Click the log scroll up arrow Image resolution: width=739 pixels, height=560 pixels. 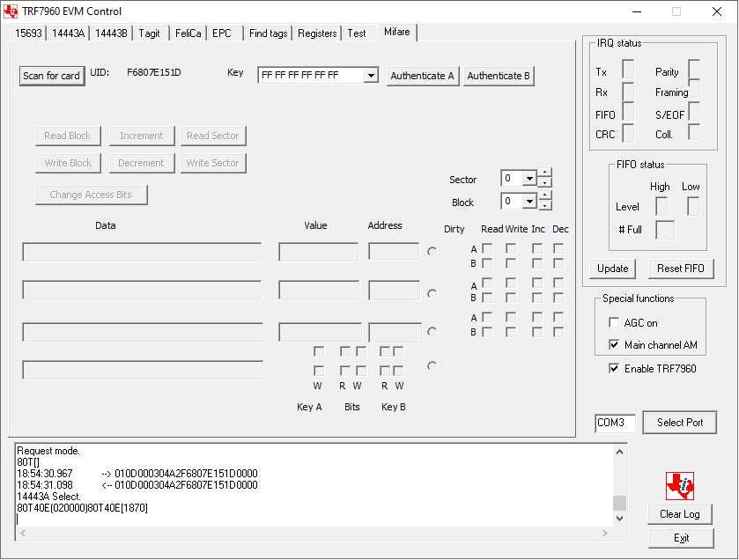[620, 452]
